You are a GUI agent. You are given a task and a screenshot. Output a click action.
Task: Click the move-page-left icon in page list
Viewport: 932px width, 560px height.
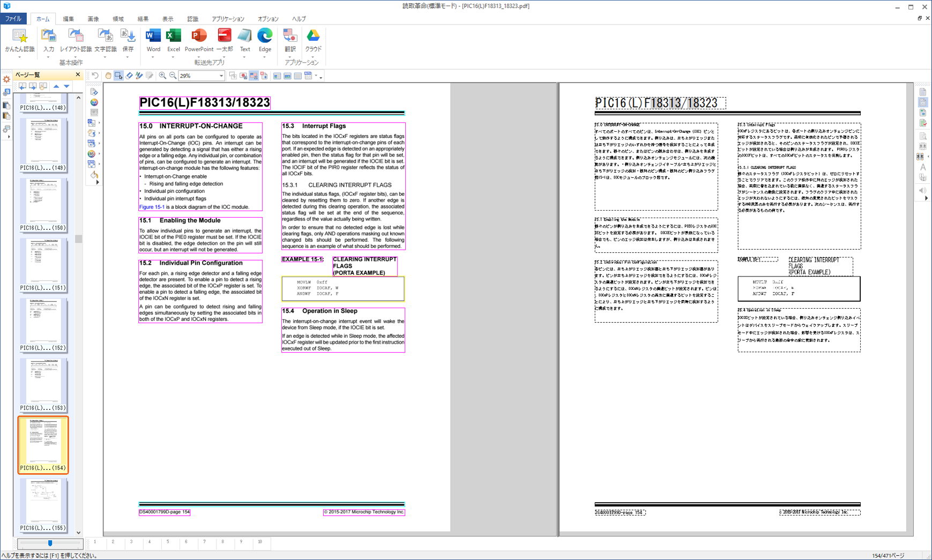tap(23, 86)
